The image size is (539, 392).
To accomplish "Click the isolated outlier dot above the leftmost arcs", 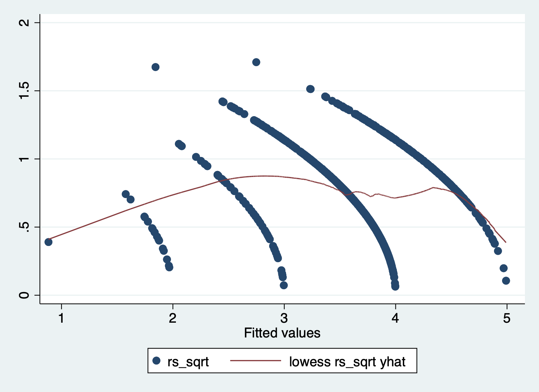I will click(156, 67).
